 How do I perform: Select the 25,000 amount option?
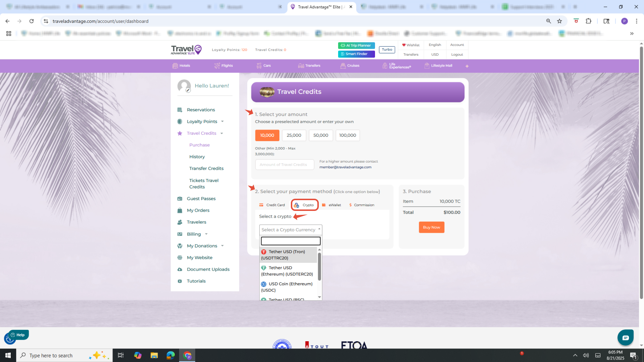click(x=294, y=135)
